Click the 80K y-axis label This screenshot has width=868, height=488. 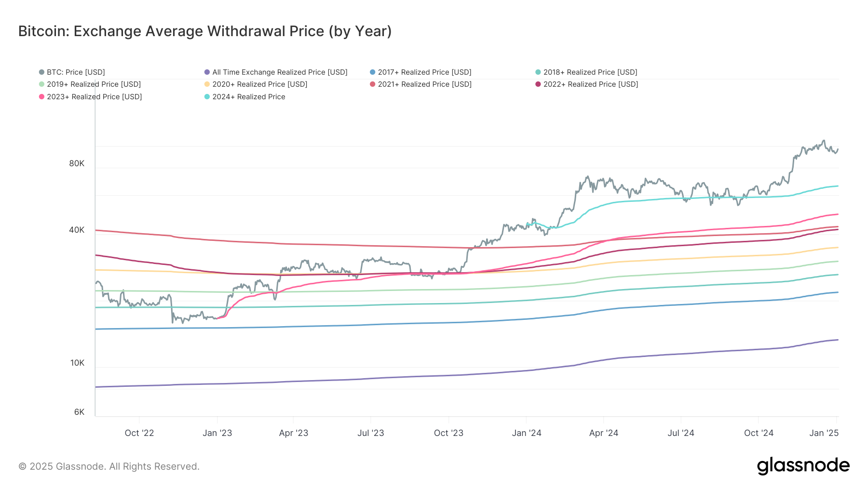[x=77, y=163]
